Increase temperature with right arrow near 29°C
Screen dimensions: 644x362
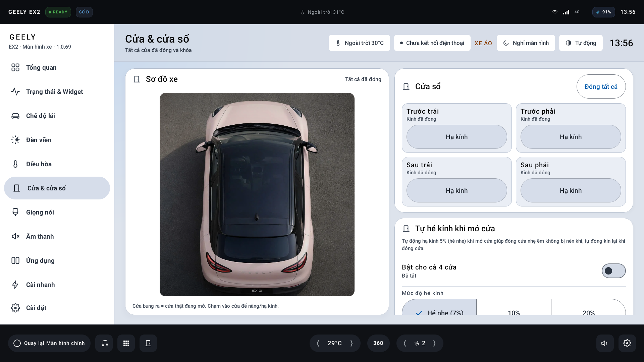(x=352, y=343)
